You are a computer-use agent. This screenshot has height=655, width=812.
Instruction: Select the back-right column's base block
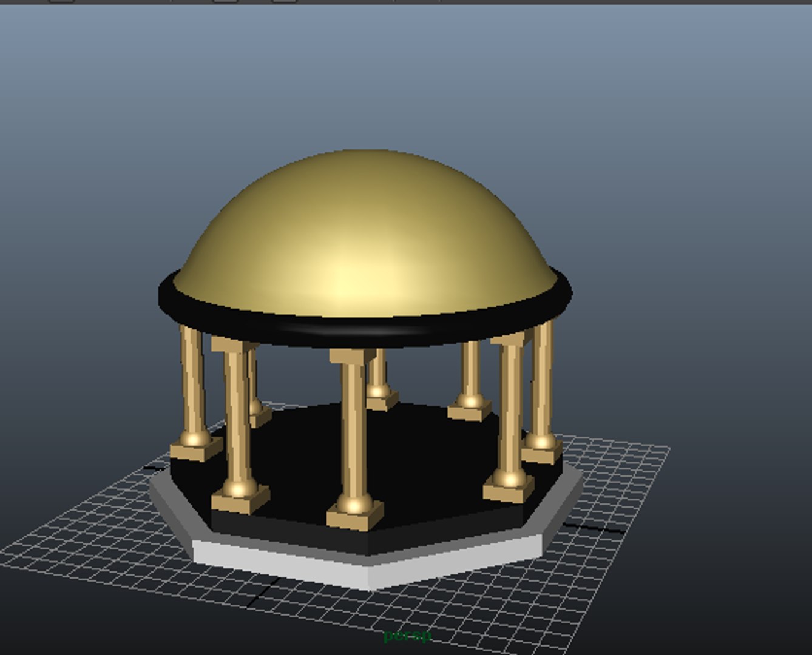[469, 411]
